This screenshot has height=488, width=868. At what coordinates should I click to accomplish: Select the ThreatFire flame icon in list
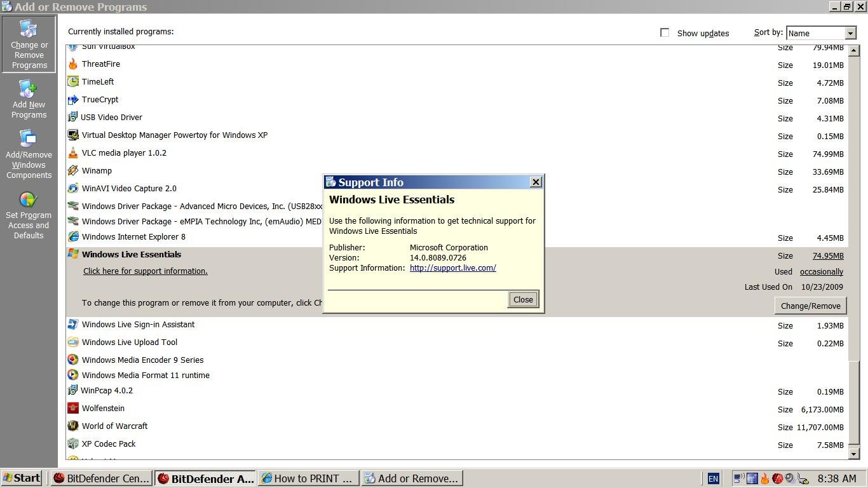click(73, 64)
